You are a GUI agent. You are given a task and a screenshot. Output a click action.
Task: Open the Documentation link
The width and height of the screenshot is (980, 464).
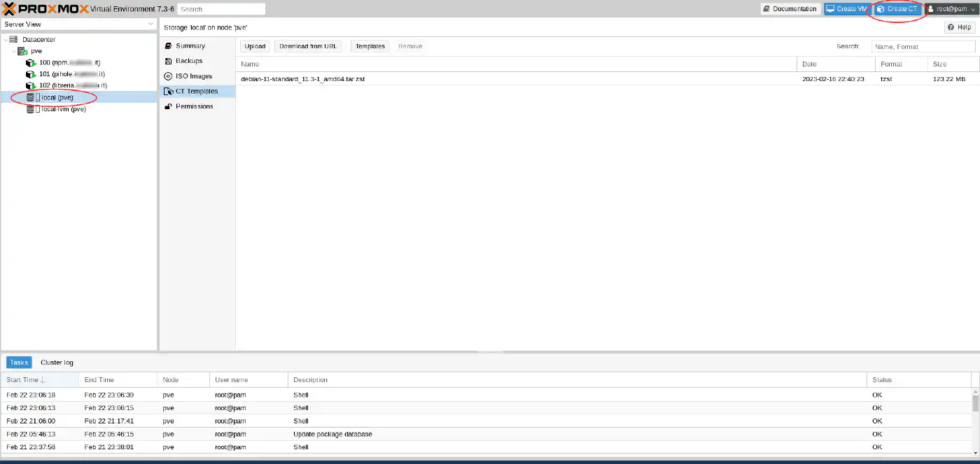[x=790, y=9]
